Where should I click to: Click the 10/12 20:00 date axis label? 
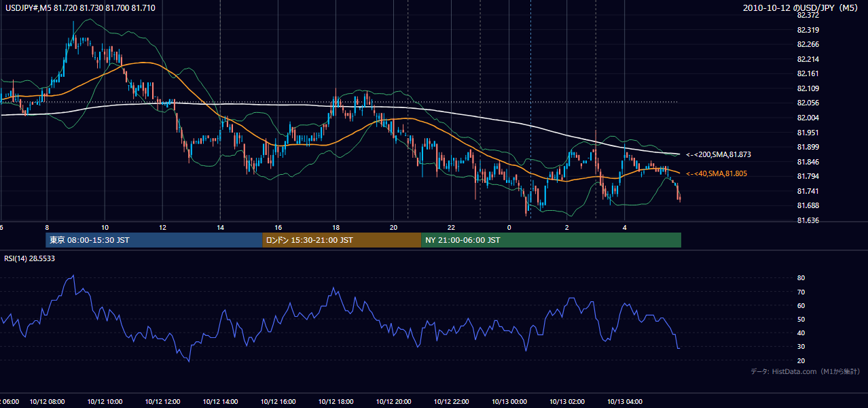click(x=393, y=402)
